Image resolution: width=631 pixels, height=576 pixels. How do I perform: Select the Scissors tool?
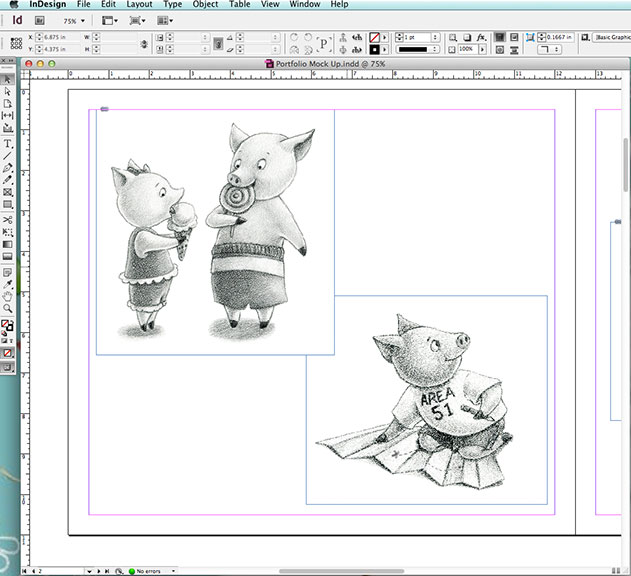point(8,218)
